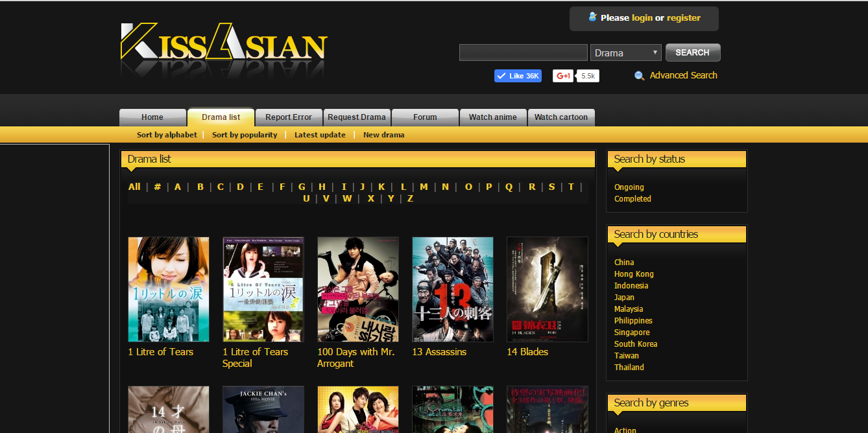This screenshot has height=433, width=868.
Task: Filter drama list by letter P
Action: pos(489,187)
